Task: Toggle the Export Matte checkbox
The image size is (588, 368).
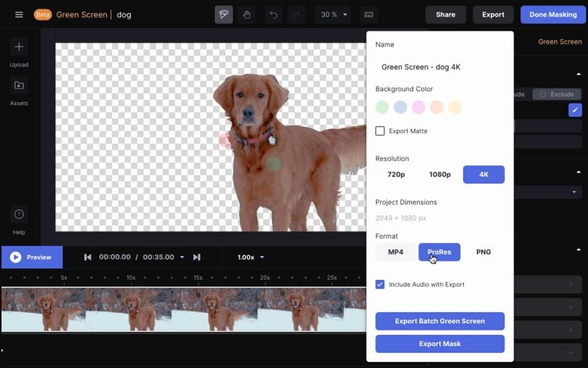Action: point(380,131)
